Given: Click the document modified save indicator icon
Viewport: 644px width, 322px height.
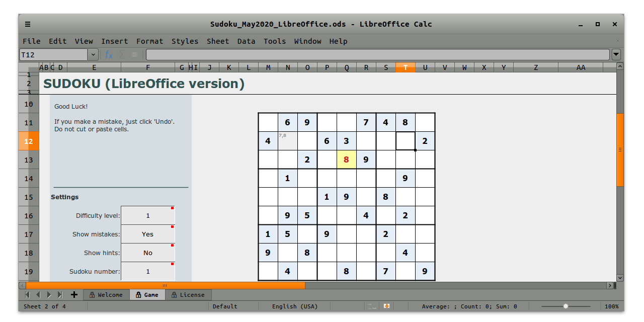Looking at the screenshot, I should click(387, 306).
